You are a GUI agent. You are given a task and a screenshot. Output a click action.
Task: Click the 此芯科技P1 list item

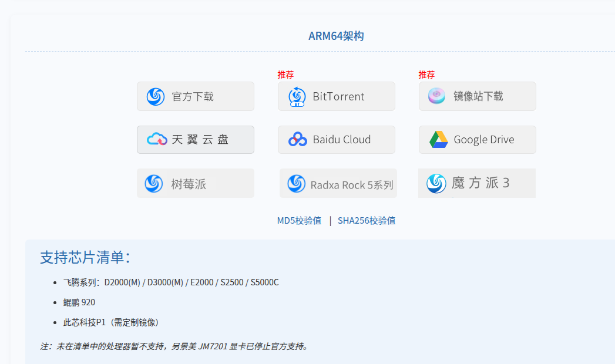click(112, 322)
